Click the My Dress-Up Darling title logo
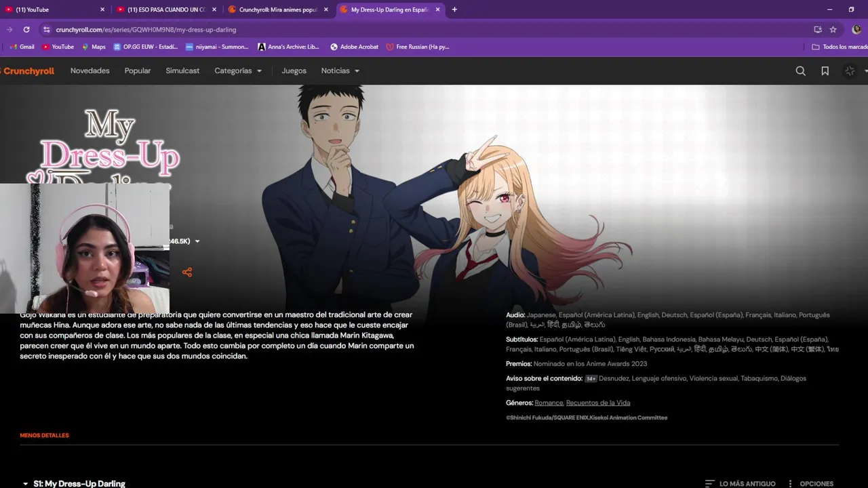This screenshot has height=488, width=868. [102, 146]
